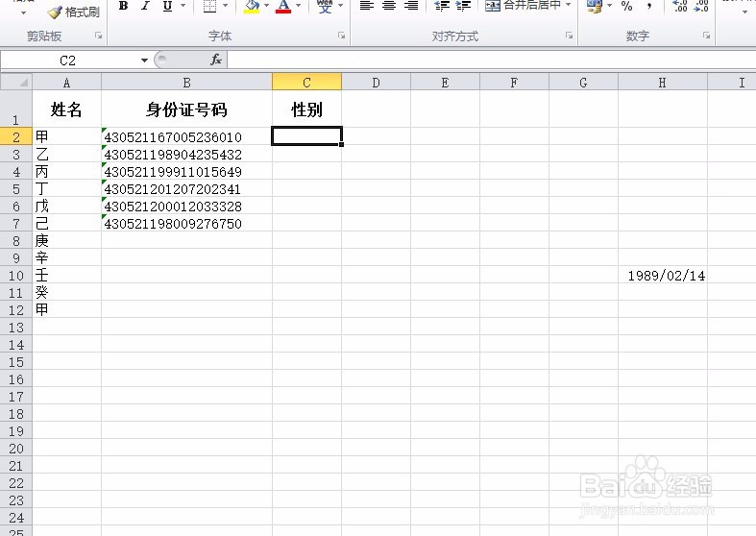Click error indicator triangle in B2
Viewport: 756px width, 536px height.
click(104, 130)
